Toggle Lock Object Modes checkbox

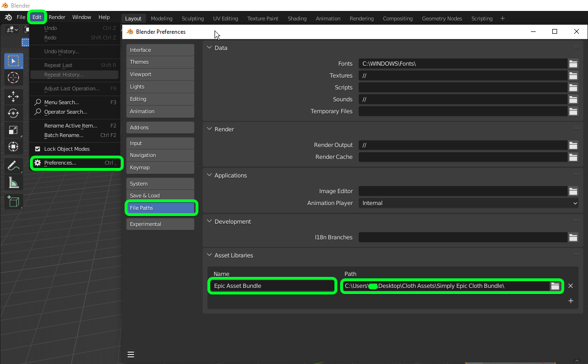point(38,149)
